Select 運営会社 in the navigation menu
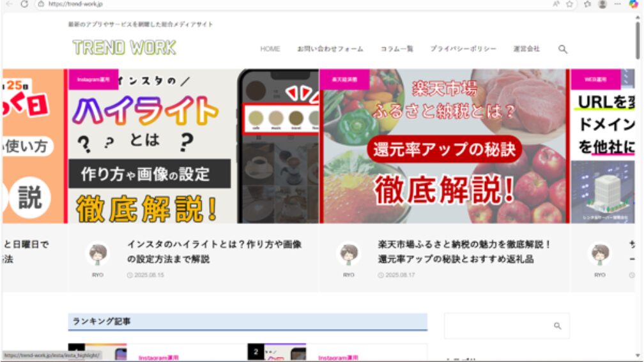Screen dimensions: 644x362 pyautogui.click(x=526, y=49)
